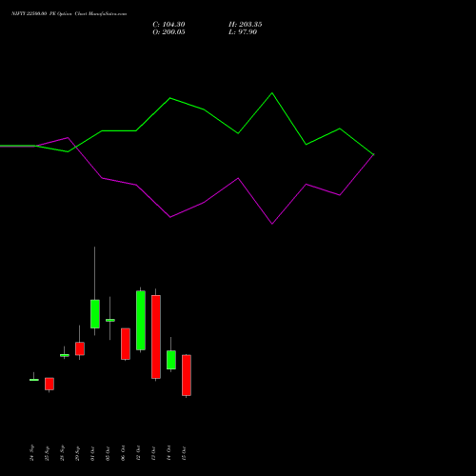Select the red candle above 25 Sep

pyautogui.click(x=50, y=384)
